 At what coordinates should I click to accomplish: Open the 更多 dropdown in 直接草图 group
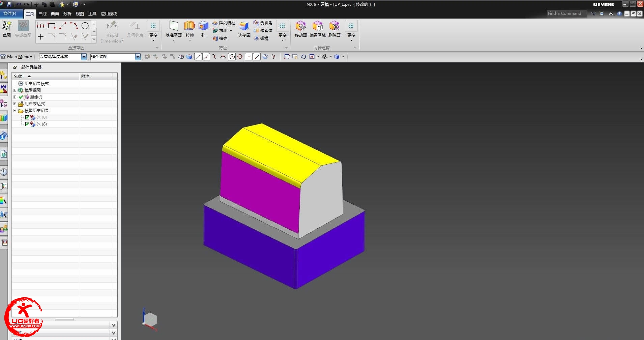point(153,31)
